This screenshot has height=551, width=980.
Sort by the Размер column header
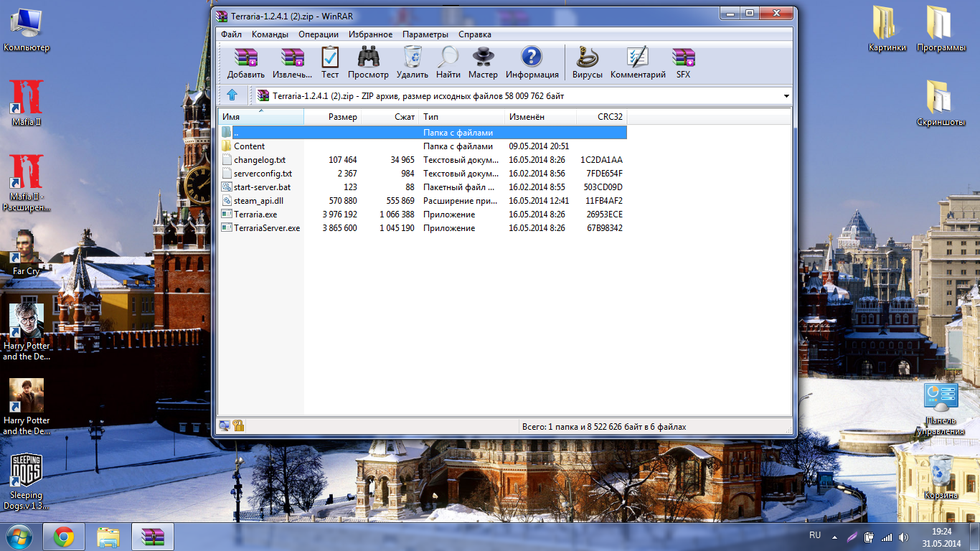333,117
